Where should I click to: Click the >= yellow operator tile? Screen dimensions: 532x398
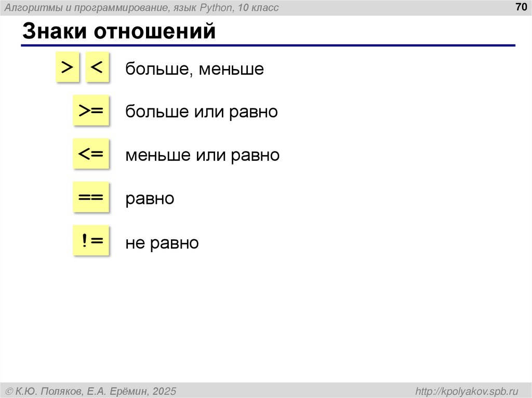click(x=91, y=111)
